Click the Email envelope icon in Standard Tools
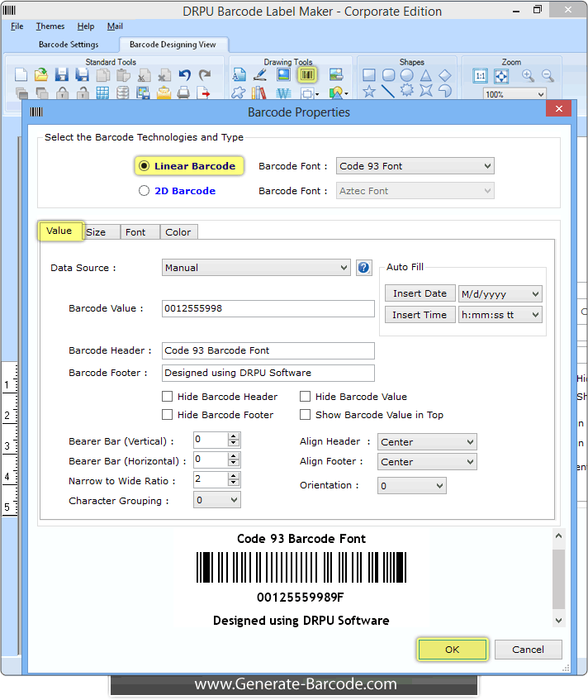Image resolution: width=588 pixels, height=700 pixels. (164, 93)
